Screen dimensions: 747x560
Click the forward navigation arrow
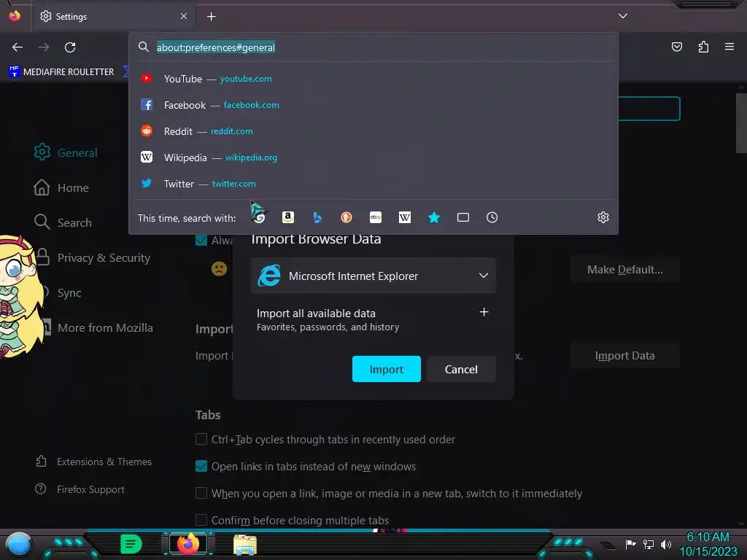44,47
